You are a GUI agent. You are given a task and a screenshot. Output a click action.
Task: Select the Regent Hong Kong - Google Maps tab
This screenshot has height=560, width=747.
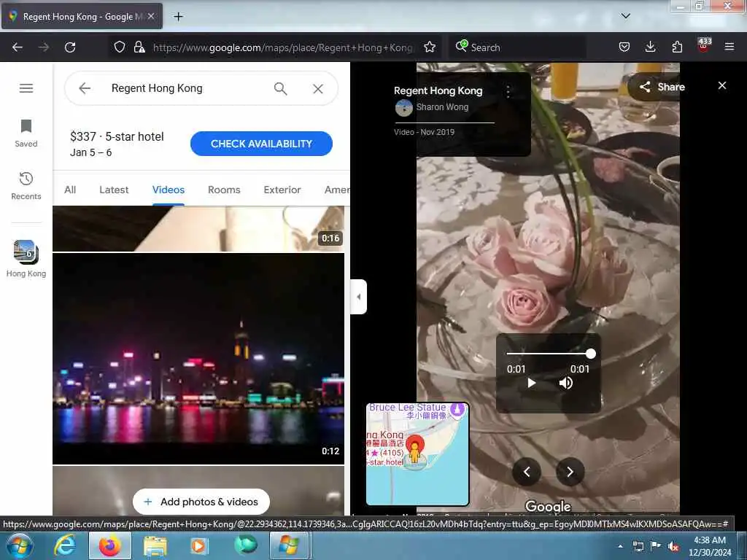tap(82, 16)
